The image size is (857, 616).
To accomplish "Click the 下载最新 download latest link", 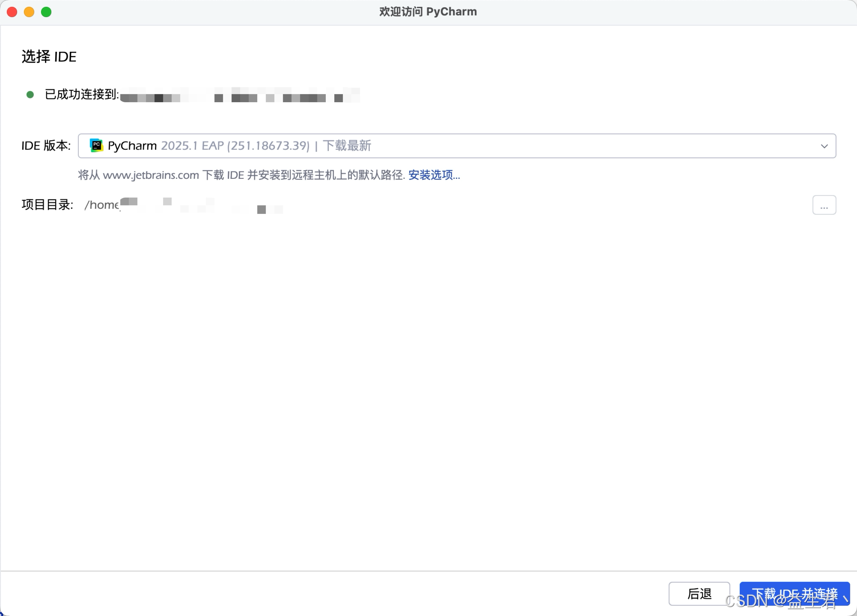I will click(347, 145).
